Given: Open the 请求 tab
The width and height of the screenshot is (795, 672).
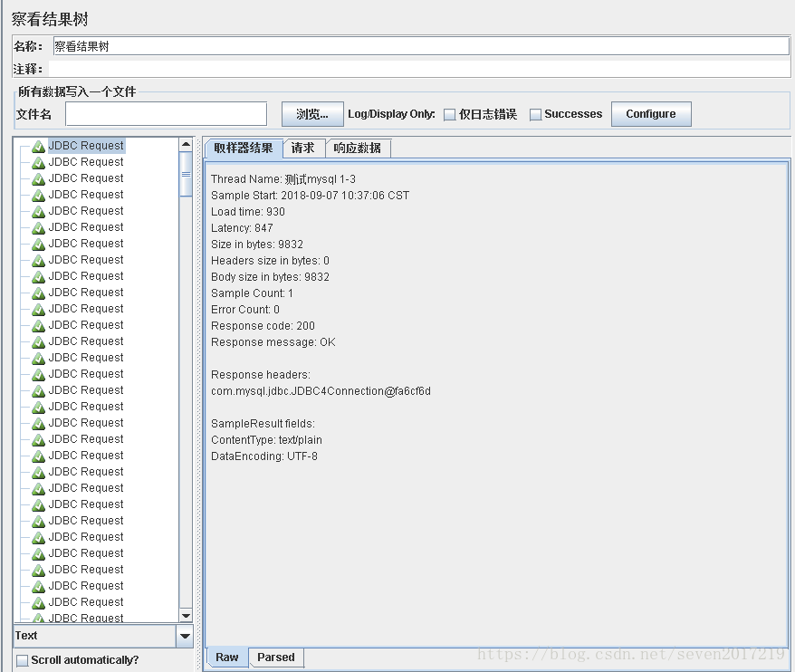Looking at the screenshot, I should pos(303,149).
